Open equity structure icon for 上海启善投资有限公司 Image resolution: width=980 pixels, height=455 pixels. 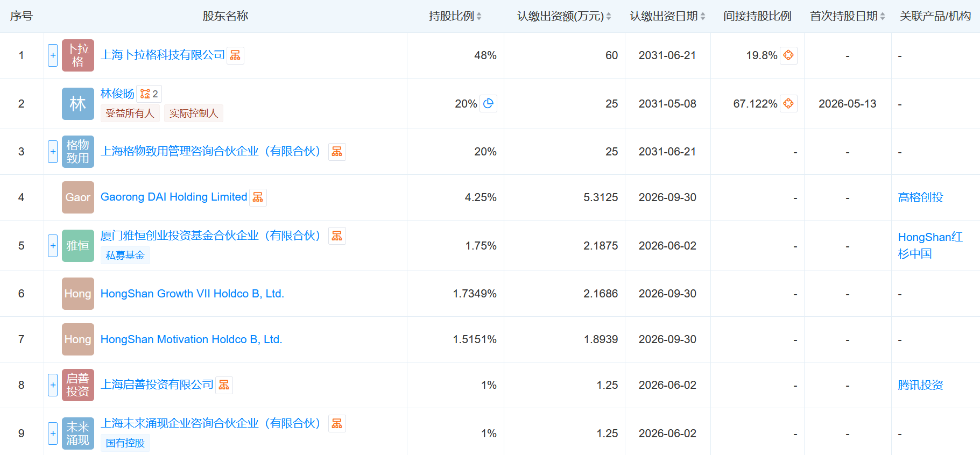pos(224,385)
